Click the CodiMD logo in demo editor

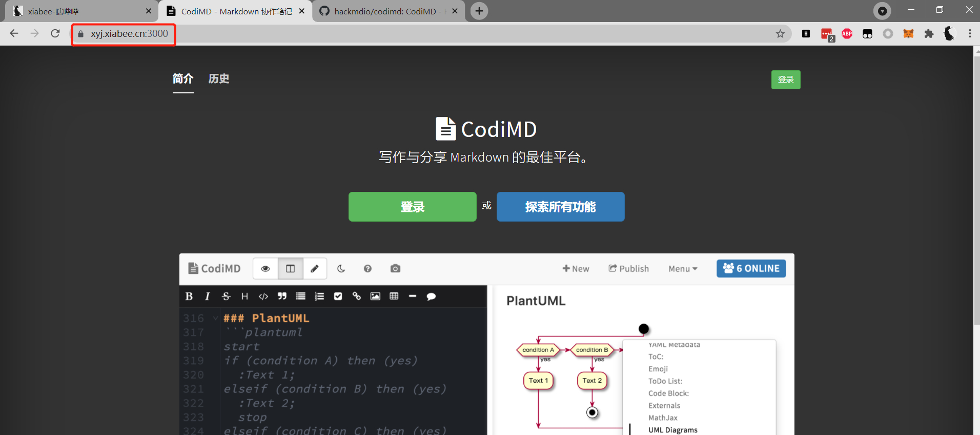(214, 268)
